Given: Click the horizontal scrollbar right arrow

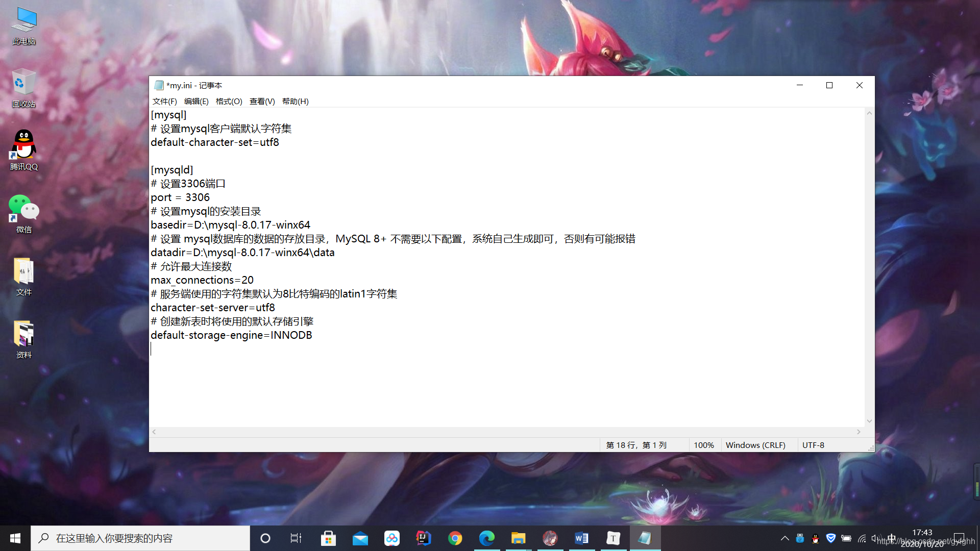Looking at the screenshot, I should tap(859, 432).
